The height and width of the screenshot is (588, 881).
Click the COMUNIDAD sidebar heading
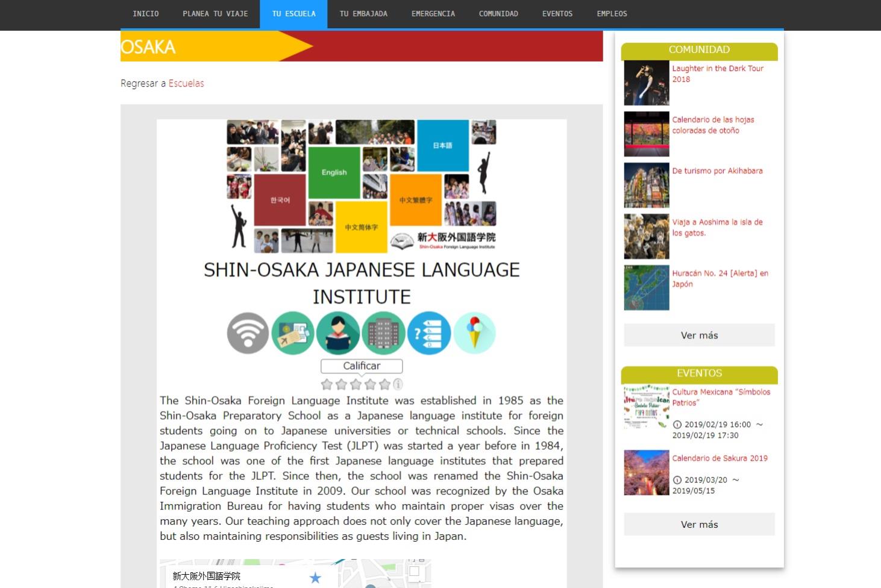pos(699,50)
